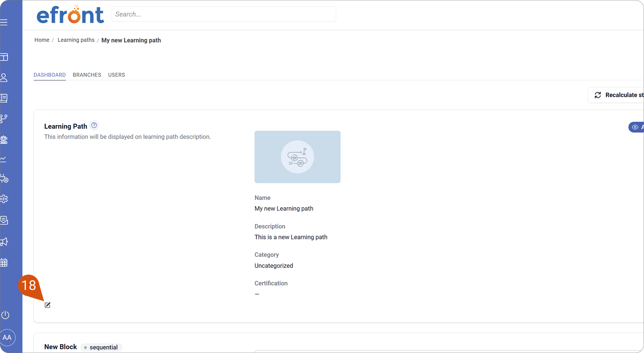Open the plugins icon in sidebar
This screenshot has width=644, height=353.
(x=4, y=178)
